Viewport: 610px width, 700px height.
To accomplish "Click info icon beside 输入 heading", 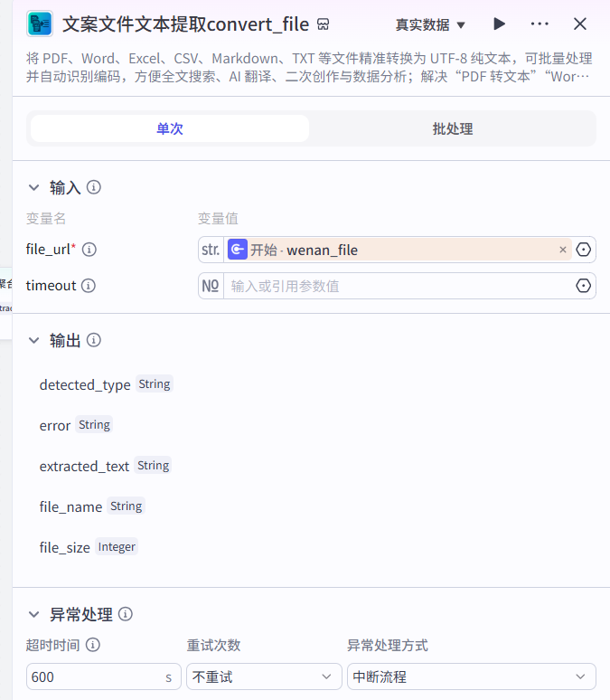I will pyautogui.click(x=94, y=187).
